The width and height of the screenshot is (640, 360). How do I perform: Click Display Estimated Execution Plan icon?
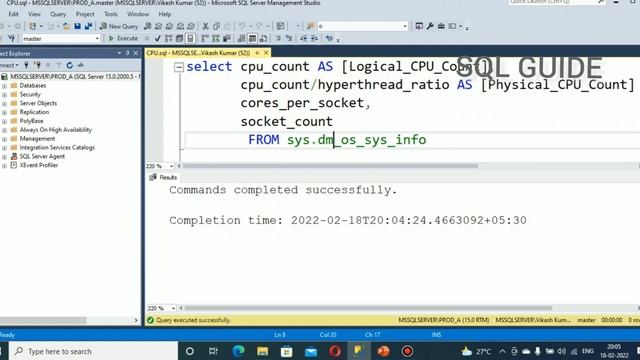coord(169,38)
